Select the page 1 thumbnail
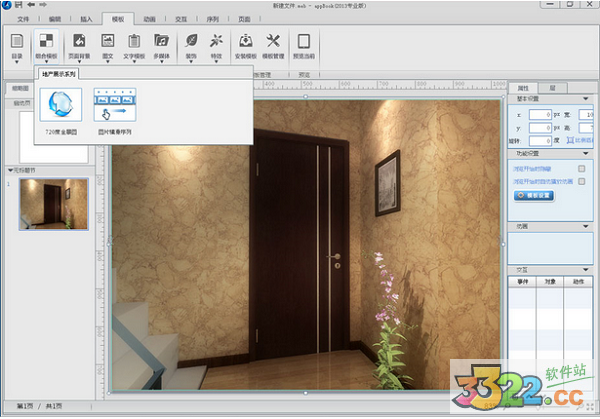 pyautogui.click(x=54, y=203)
